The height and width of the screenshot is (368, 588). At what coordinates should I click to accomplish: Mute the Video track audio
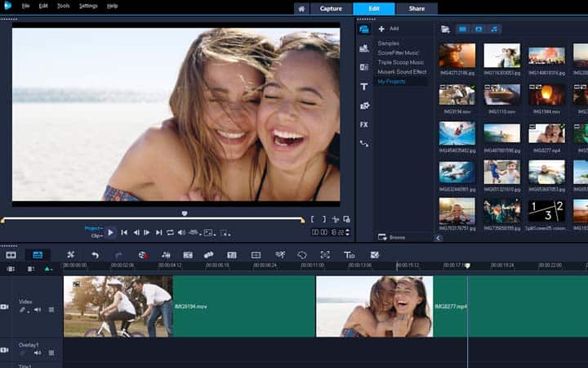(x=38, y=310)
